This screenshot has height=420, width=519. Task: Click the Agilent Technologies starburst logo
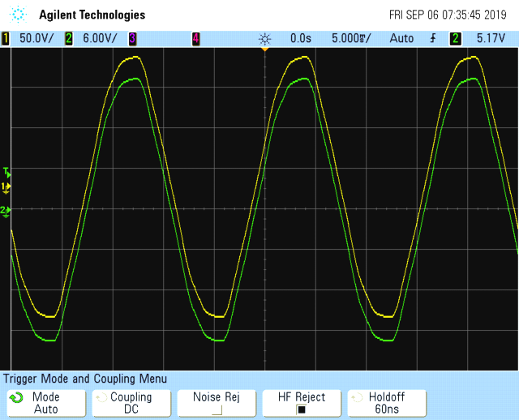[x=18, y=15]
